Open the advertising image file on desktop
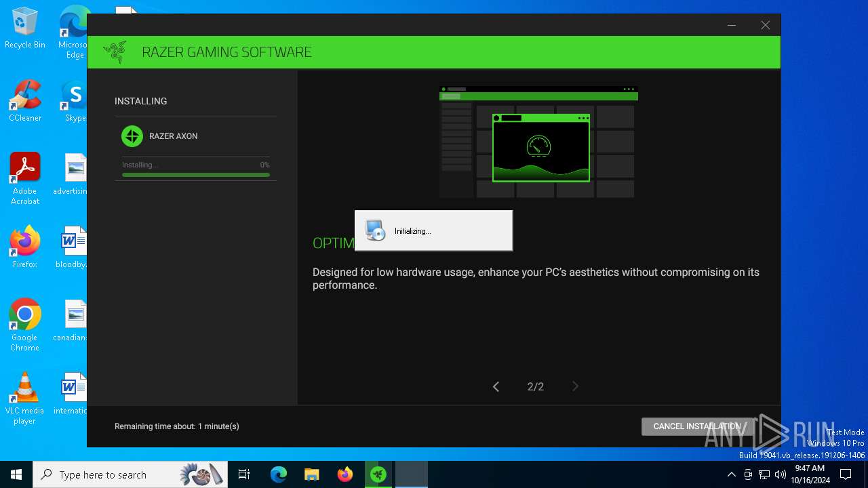Image resolution: width=868 pixels, height=488 pixels. pyautogui.click(x=71, y=175)
